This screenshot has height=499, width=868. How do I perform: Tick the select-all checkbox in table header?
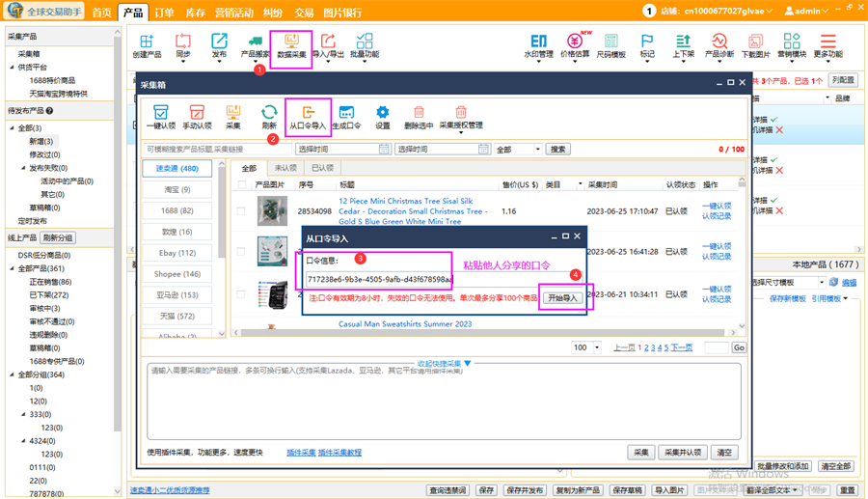click(241, 185)
